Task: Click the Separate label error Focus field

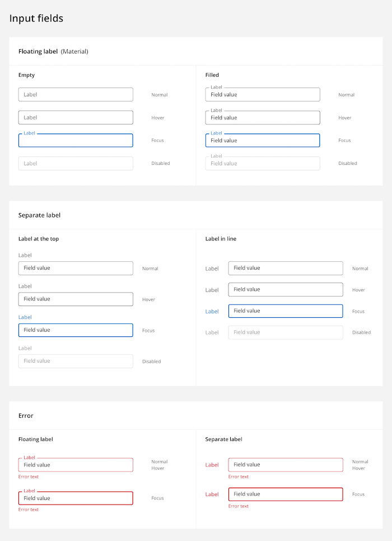Action: (x=286, y=494)
